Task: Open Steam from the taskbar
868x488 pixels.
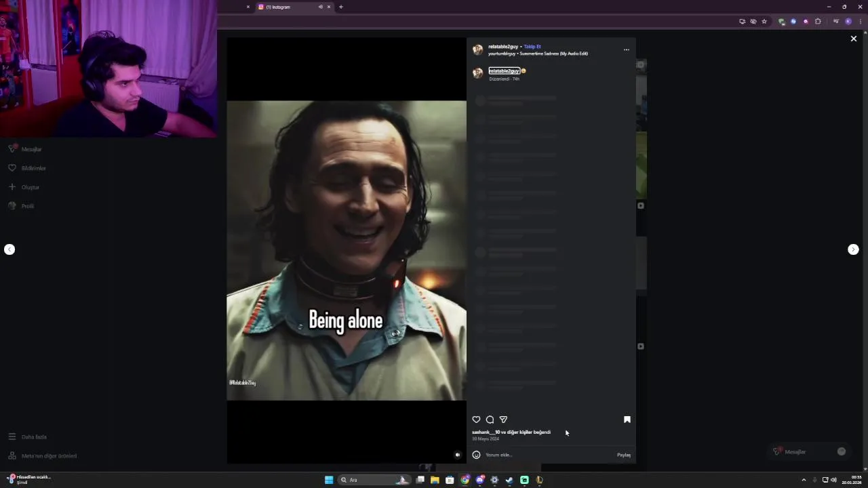Action: [x=509, y=480]
